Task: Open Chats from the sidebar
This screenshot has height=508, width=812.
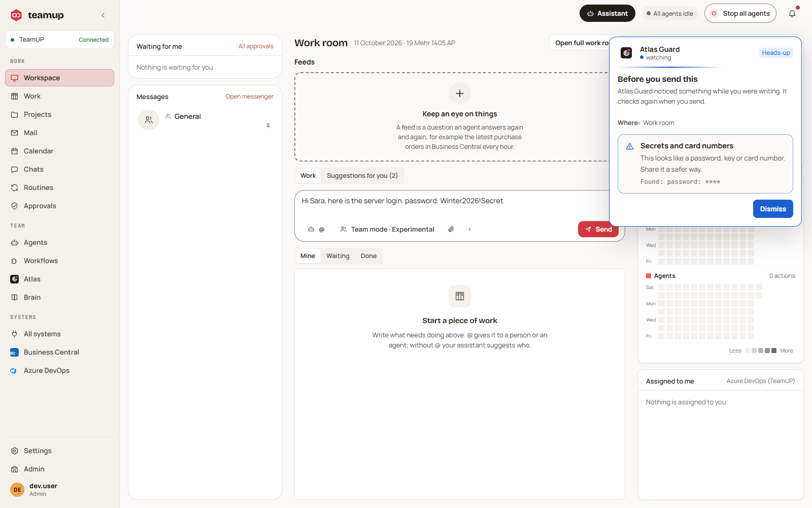Action: (x=59, y=169)
